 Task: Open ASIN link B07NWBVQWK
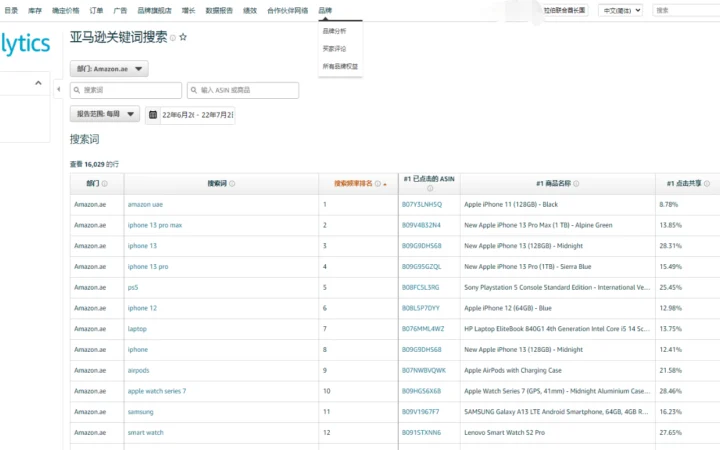click(x=423, y=370)
